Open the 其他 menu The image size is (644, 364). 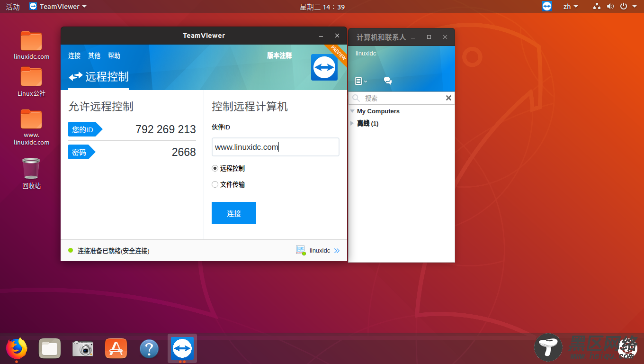[x=94, y=55]
